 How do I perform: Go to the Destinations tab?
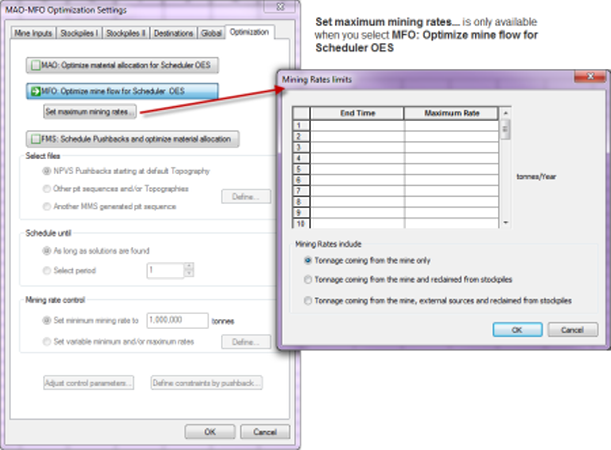tap(173, 34)
